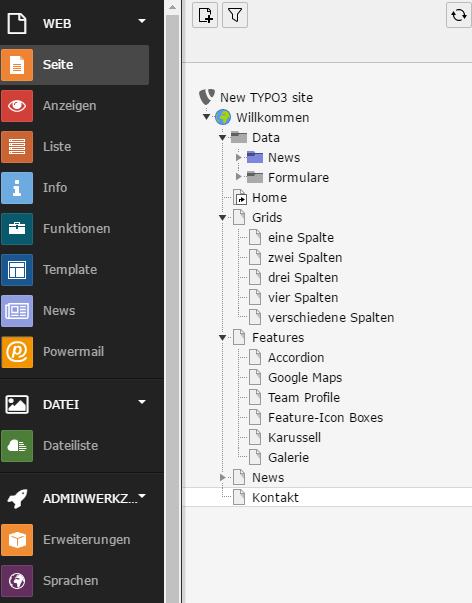Collapse the Grids page tree node
Viewport: 472px width, 603px height.
[x=222, y=218]
